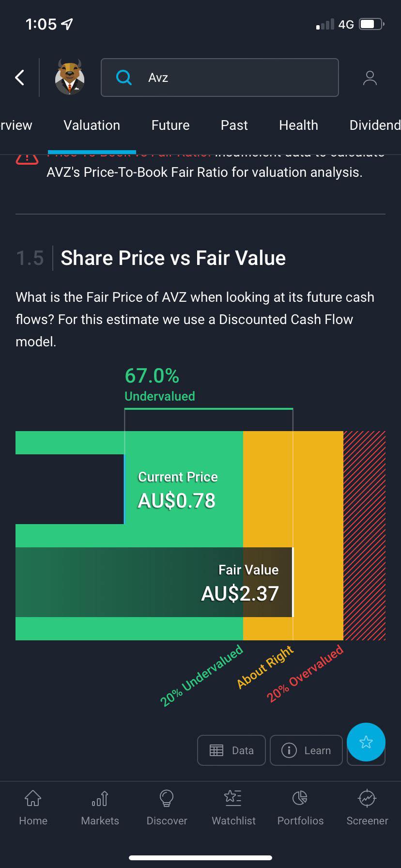Tap the back arrow chevron

point(19,77)
